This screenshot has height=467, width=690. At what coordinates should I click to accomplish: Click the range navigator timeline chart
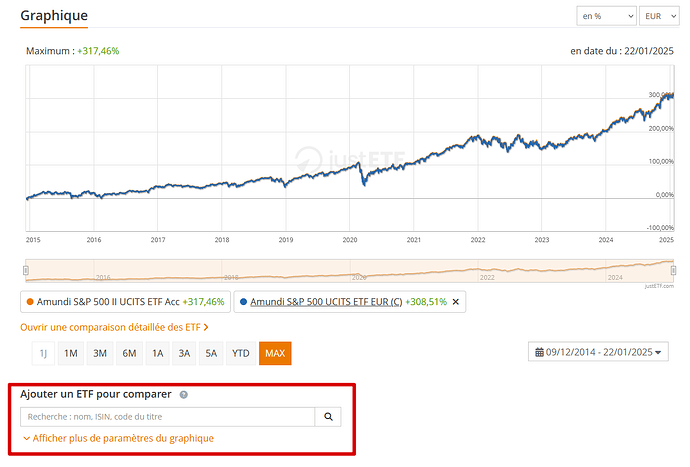coord(349,271)
